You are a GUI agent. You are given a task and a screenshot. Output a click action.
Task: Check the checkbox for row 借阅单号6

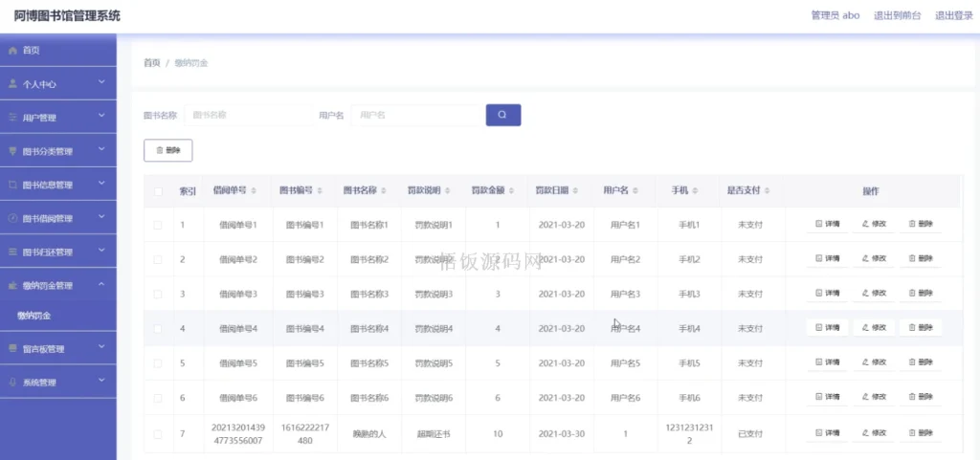[158, 398]
